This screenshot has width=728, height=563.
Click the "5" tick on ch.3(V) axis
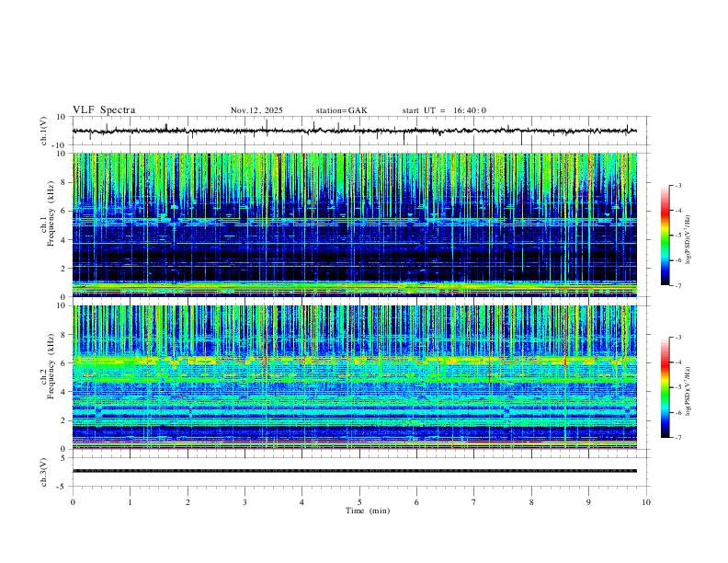64,458
